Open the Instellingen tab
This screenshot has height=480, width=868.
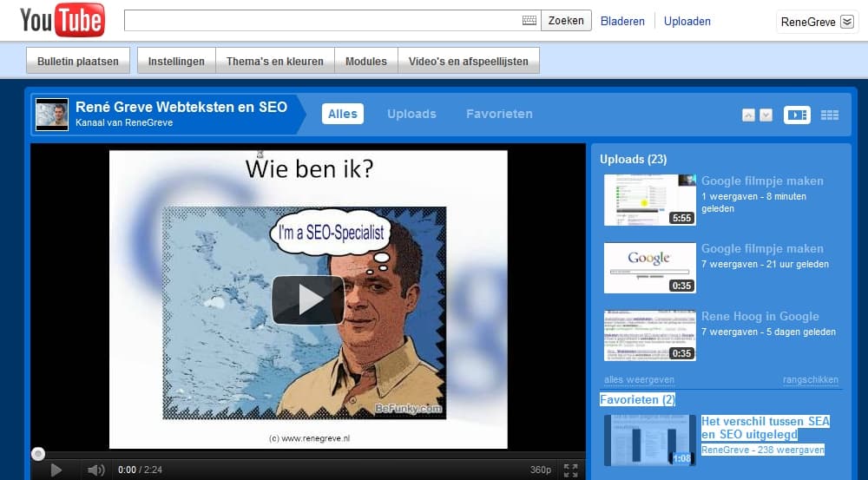click(176, 61)
